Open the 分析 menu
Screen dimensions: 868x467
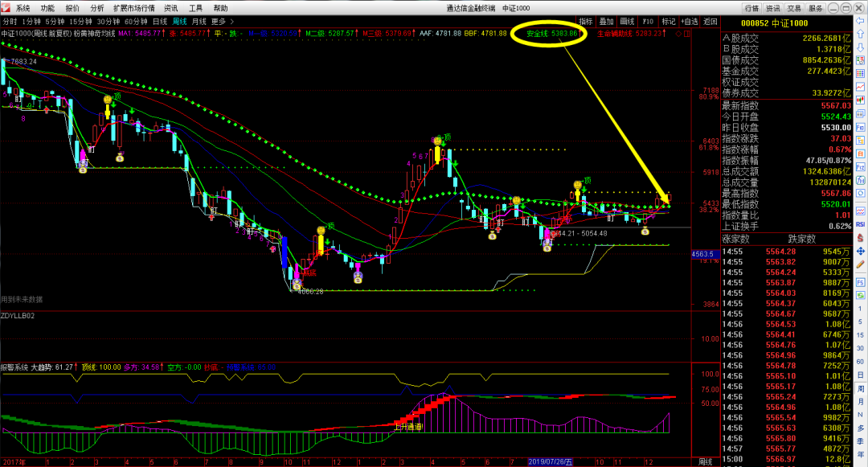click(97, 8)
